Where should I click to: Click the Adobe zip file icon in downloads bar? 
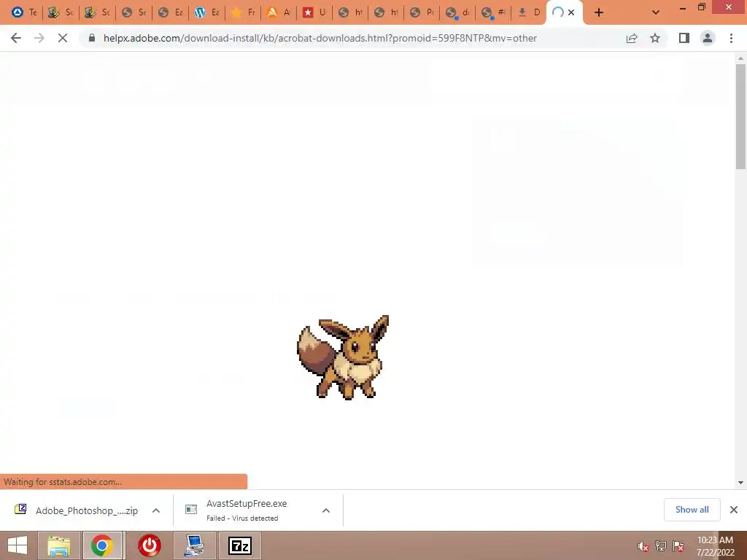[x=20, y=510]
